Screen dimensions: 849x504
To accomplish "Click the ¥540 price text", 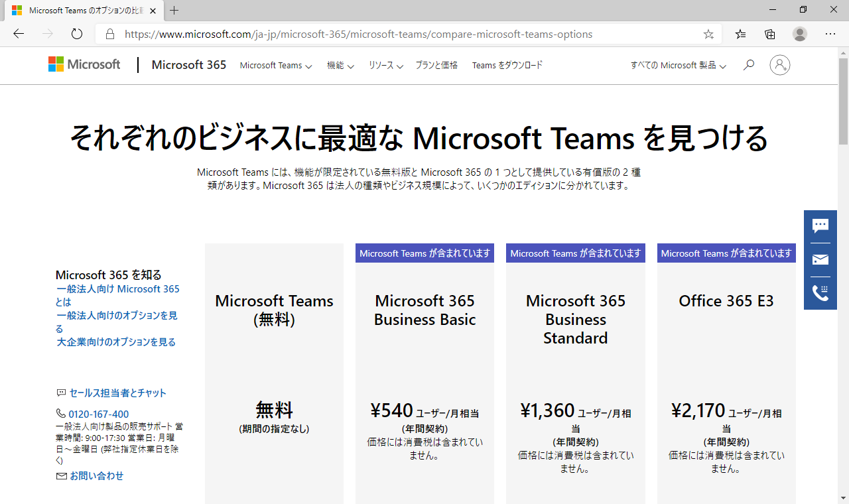I will point(391,411).
